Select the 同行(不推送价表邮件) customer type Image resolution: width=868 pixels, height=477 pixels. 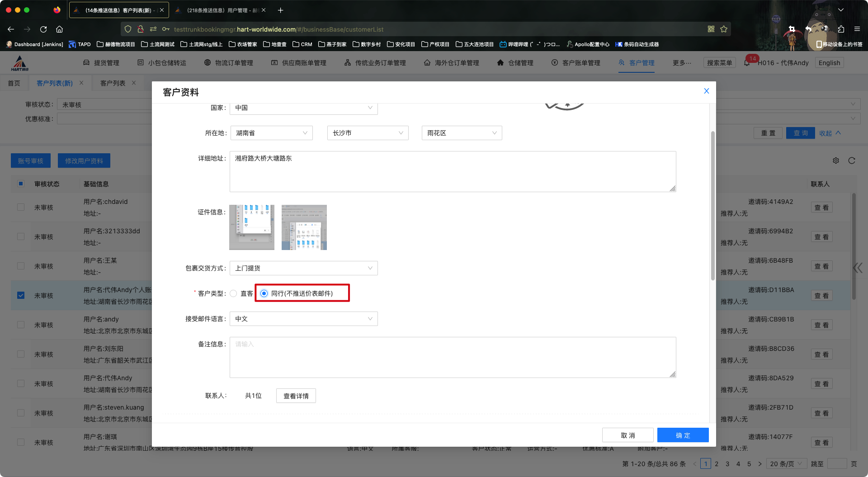(x=264, y=293)
